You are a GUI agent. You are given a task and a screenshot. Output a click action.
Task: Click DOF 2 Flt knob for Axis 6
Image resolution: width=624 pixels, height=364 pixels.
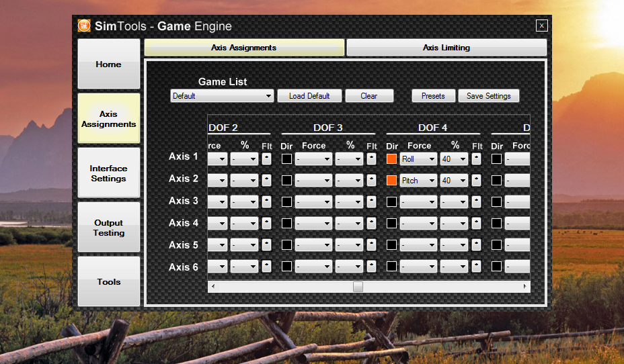[267, 266]
